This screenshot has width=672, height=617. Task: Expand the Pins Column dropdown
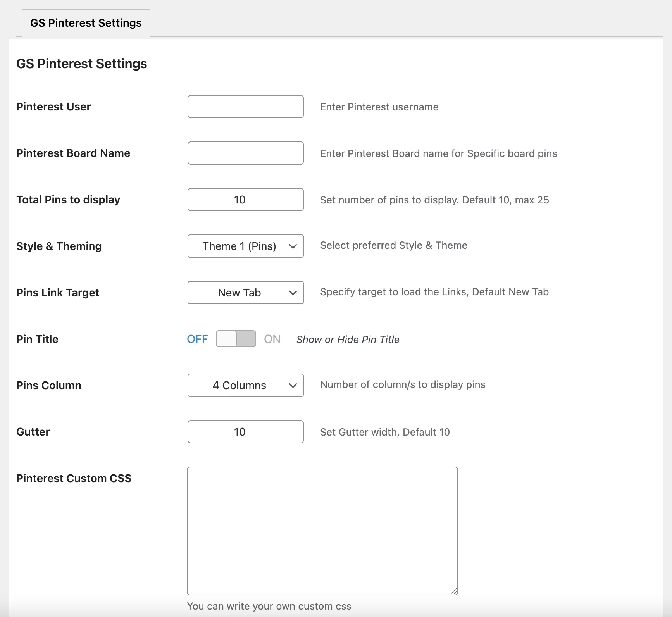coord(245,385)
